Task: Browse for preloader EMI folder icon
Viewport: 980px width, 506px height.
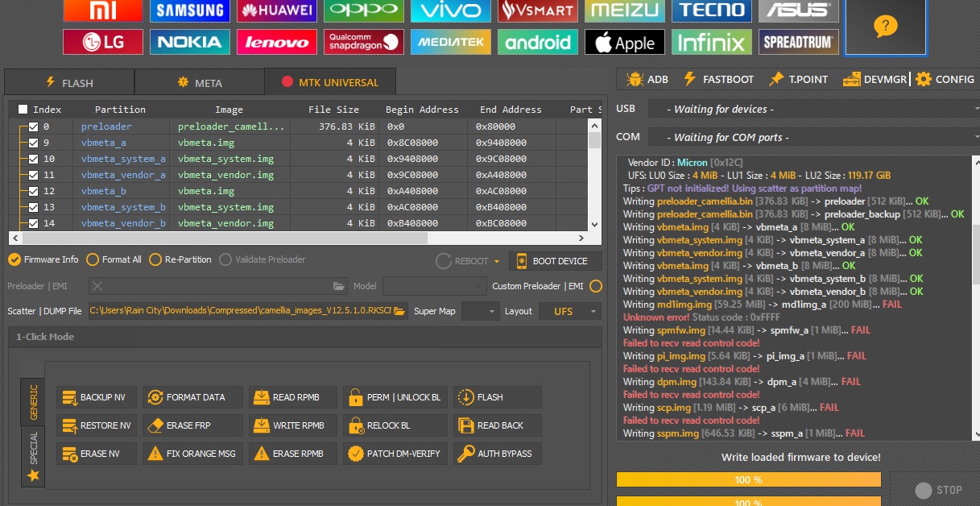Action: 340,286
